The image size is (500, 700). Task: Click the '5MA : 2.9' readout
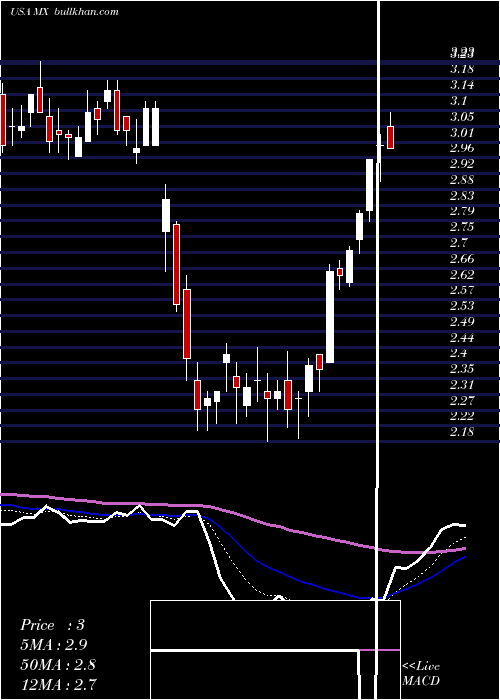[54, 645]
